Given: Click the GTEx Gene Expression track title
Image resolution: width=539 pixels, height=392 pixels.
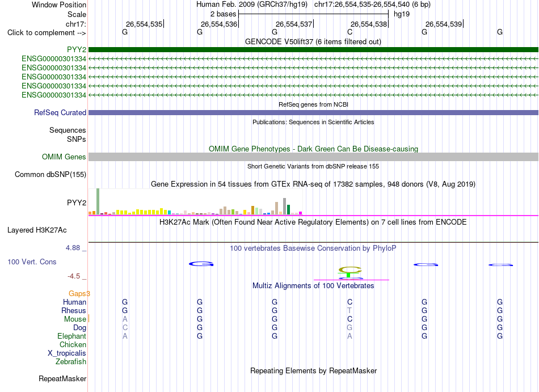Looking at the screenshot, I should point(313,184).
